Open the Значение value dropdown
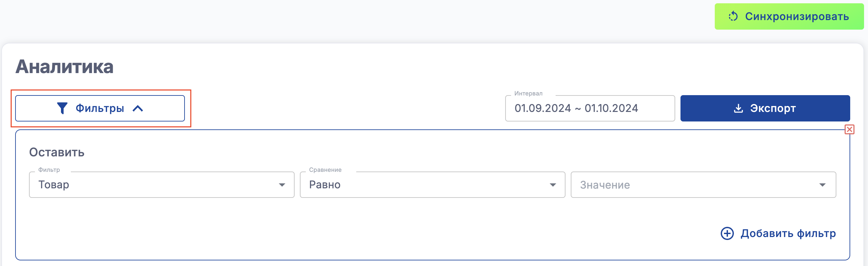Screen dimensions: 868x266 694,184
